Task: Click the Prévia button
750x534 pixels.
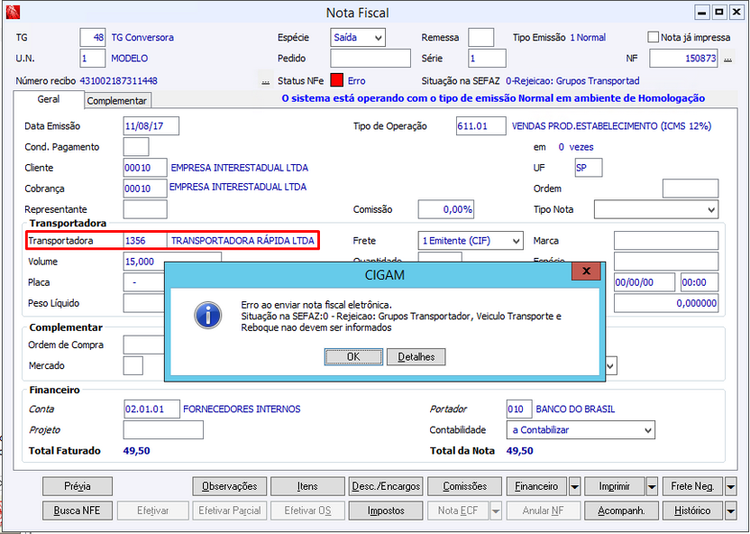Action: [77, 487]
